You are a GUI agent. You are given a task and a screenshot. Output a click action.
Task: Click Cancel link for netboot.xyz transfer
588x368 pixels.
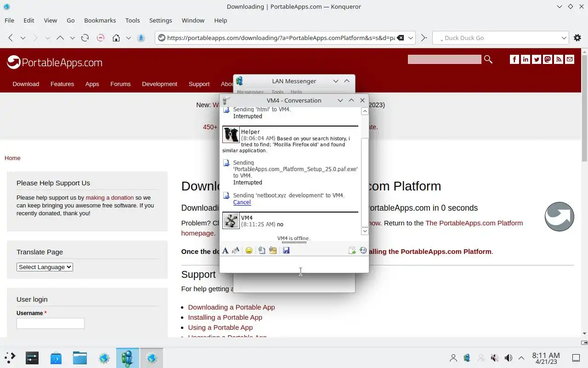[242, 202]
